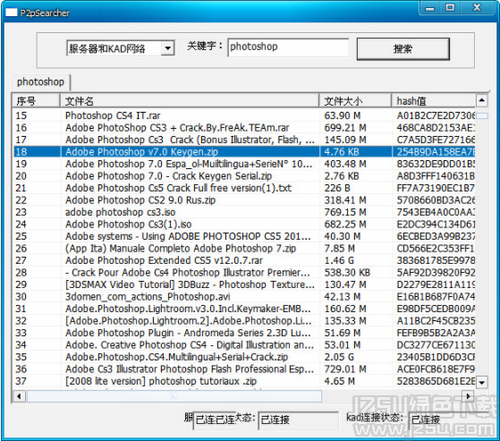Select Adobe Photoshop Plugin - Andromeda Series row
This screenshot has width=500, height=441.
coord(244,333)
